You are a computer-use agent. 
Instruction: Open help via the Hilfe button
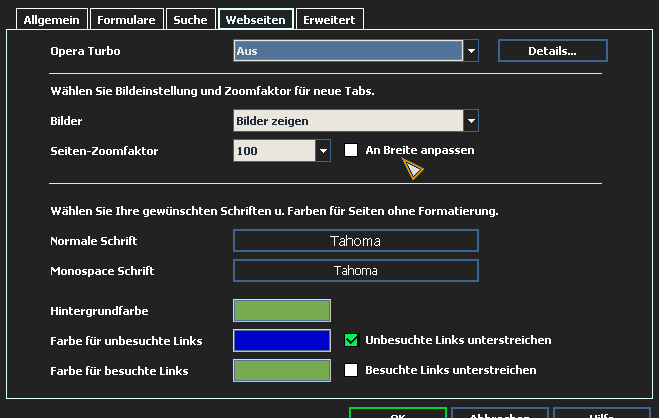tap(601, 413)
